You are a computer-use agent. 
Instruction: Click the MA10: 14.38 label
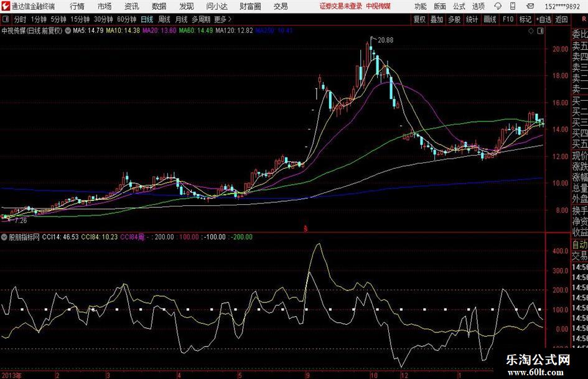(x=123, y=30)
